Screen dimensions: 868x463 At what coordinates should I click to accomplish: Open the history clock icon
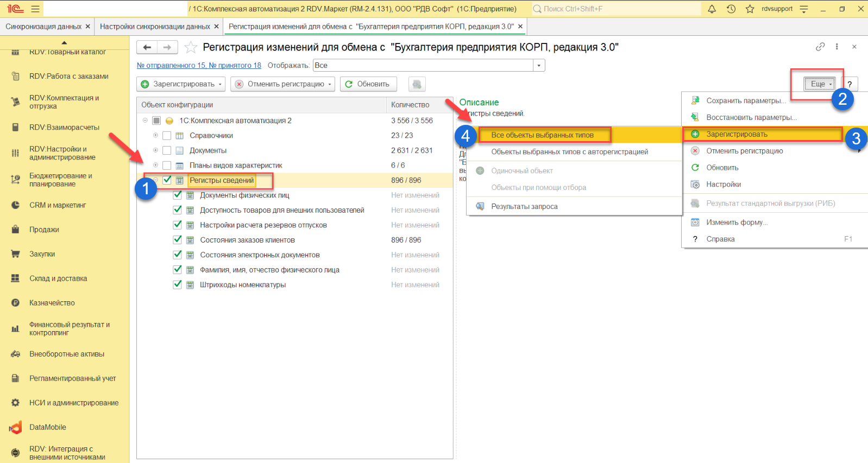coord(731,9)
